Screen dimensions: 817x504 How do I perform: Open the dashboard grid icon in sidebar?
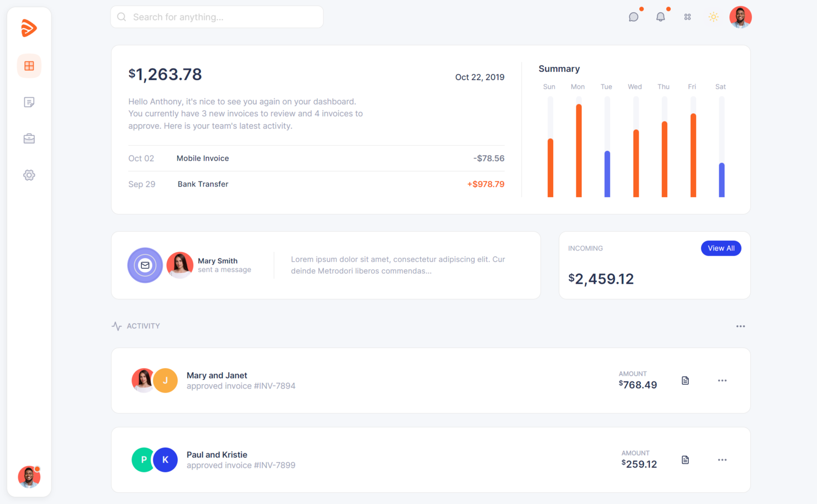[x=29, y=66]
